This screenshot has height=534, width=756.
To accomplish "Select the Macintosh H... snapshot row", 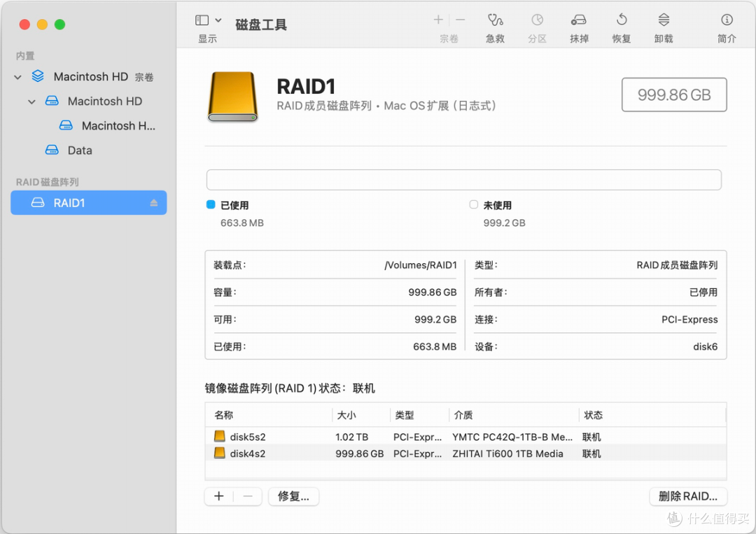I will [x=90, y=126].
